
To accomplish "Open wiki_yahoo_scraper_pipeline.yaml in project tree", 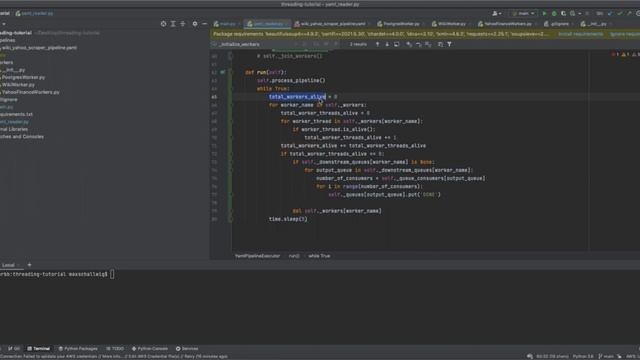I will (39, 48).
